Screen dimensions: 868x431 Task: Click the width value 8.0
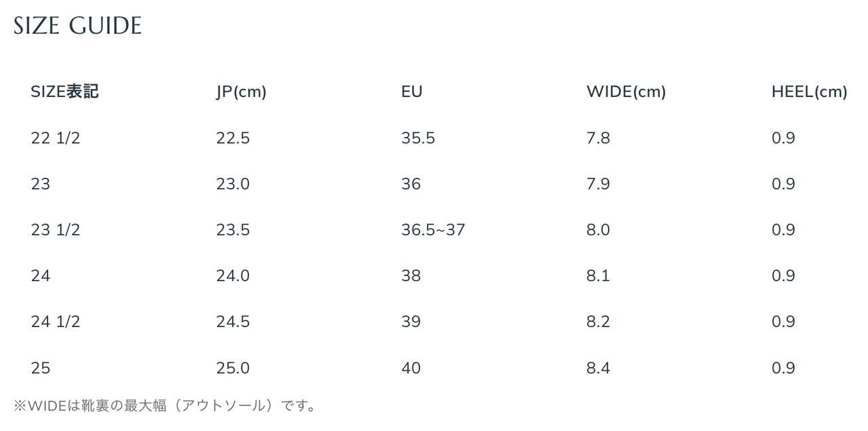[598, 230]
